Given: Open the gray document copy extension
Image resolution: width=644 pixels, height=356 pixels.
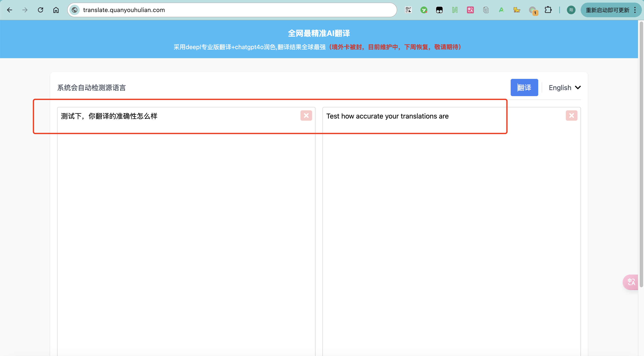Looking at the screenshot, I should (x=486, y=10).
